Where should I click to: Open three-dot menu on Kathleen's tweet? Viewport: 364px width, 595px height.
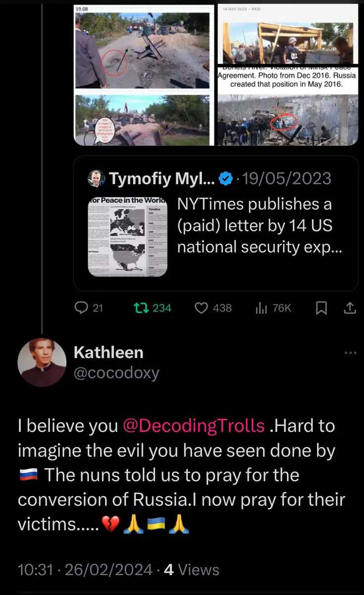point(350,353)
